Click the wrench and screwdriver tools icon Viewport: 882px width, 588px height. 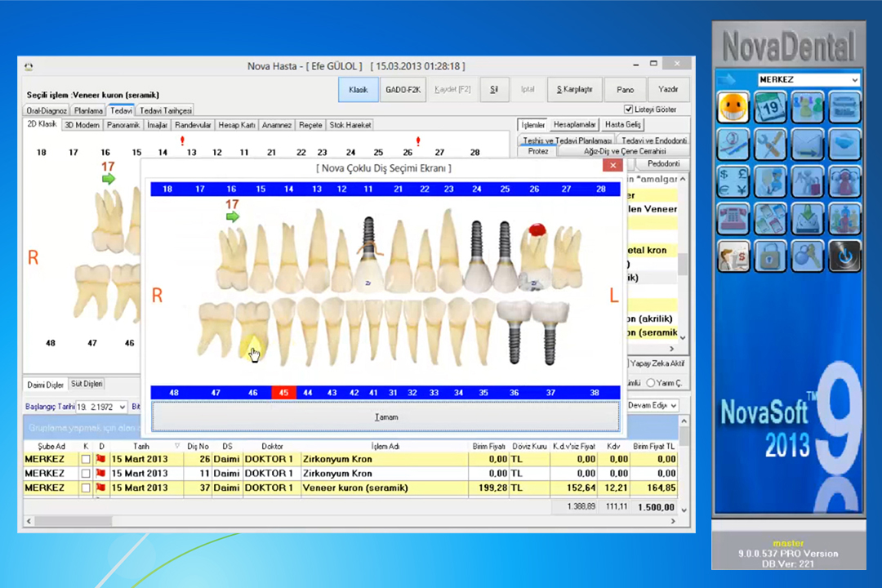(x=769, y=145)
